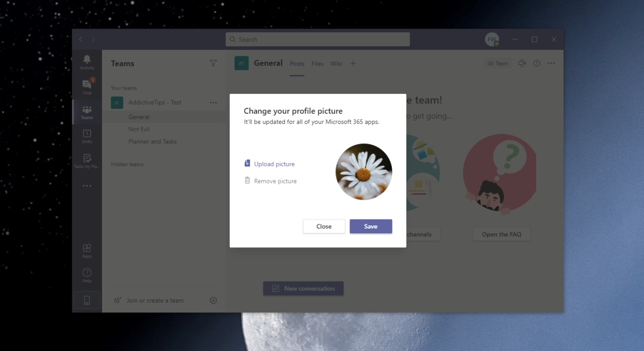Add a tab with plus icon
Image resolution: width=644 pixels, height=351 pixels.
[x=353, y=63]
